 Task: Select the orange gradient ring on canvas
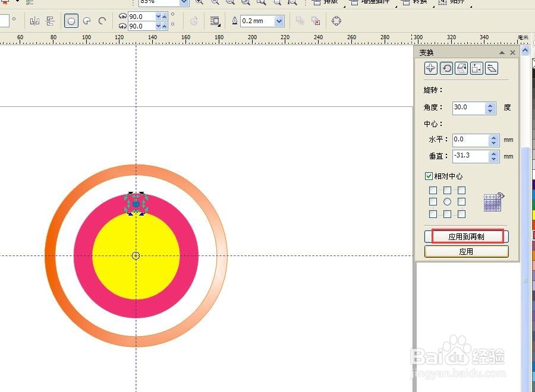pos(51,255)
